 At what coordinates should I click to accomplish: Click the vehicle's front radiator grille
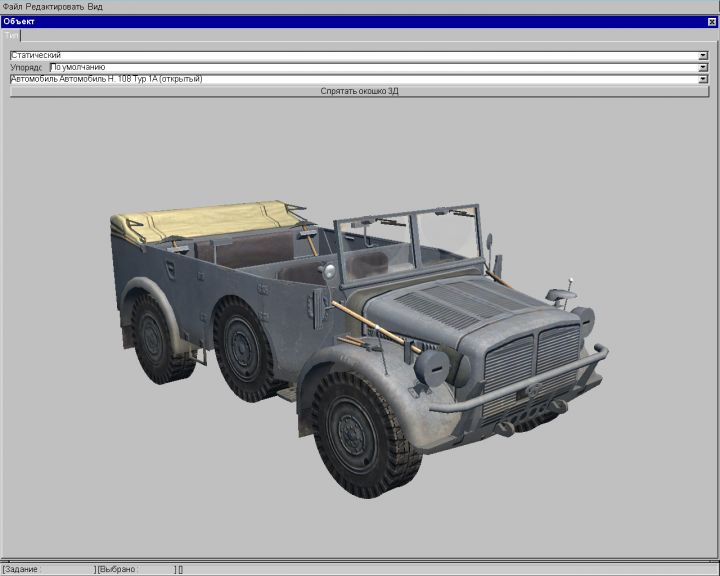coord(532,361)
